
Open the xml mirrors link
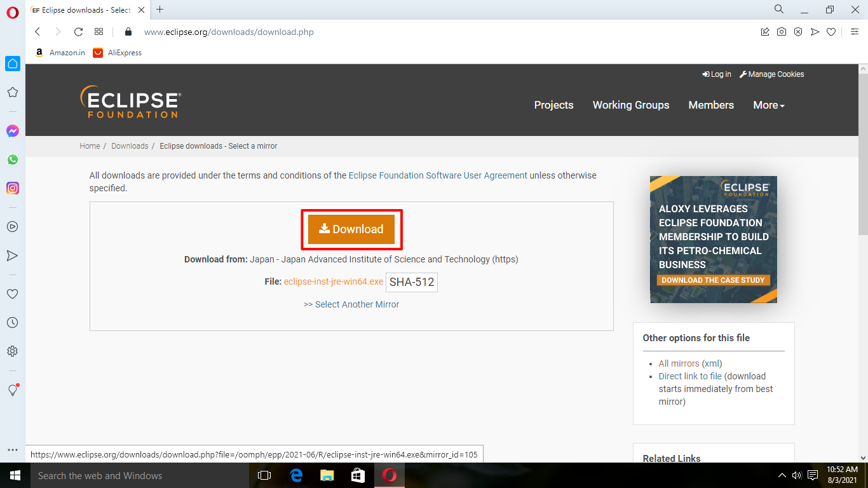point(712,363)
